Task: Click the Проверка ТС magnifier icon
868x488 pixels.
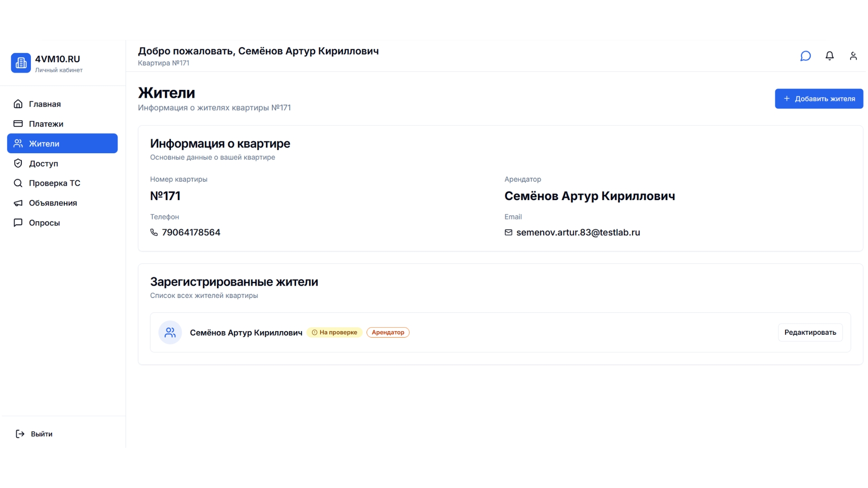Action: click(18, 183)
